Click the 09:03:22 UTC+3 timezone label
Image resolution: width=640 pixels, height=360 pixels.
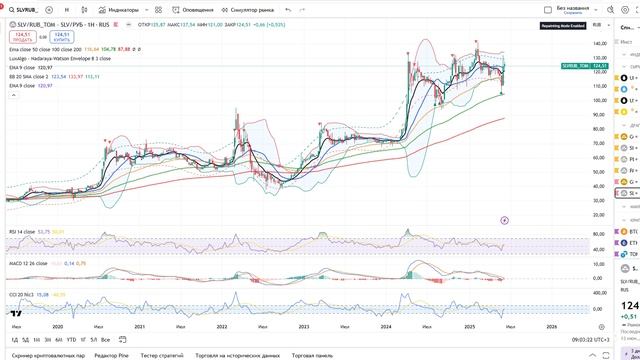click(590, 340)
